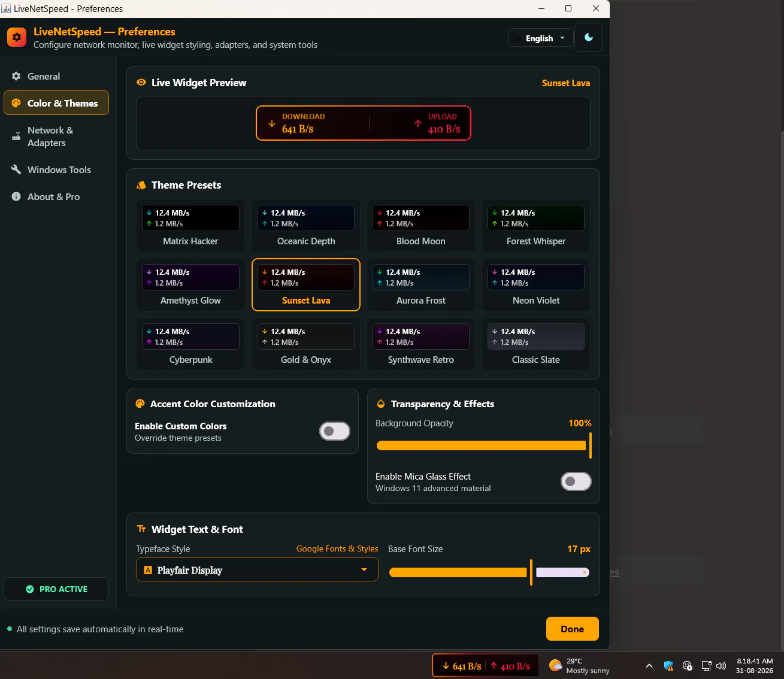Apply the Amethyst Glow theme preset
Screen dimensions: 784x679
(x=190, y=284)
